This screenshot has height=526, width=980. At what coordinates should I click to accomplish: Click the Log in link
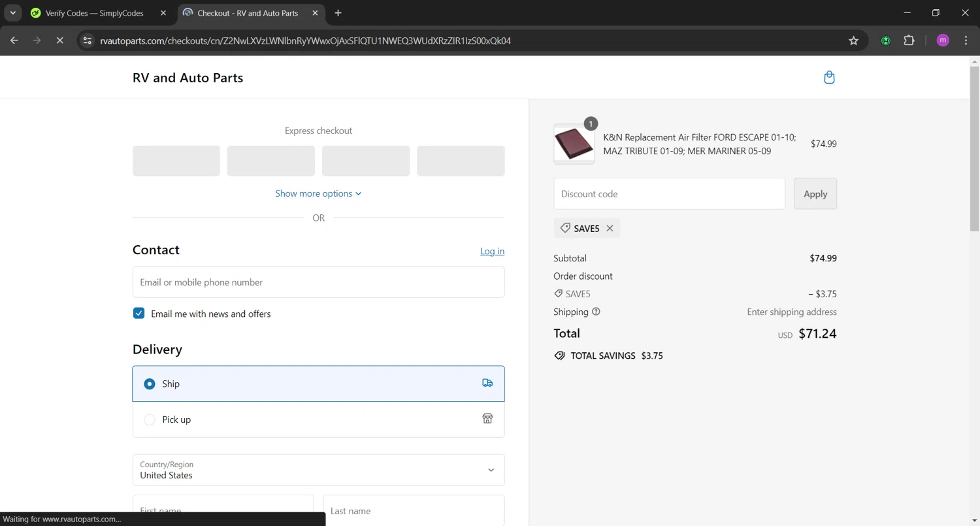click(x=492, y=252)
